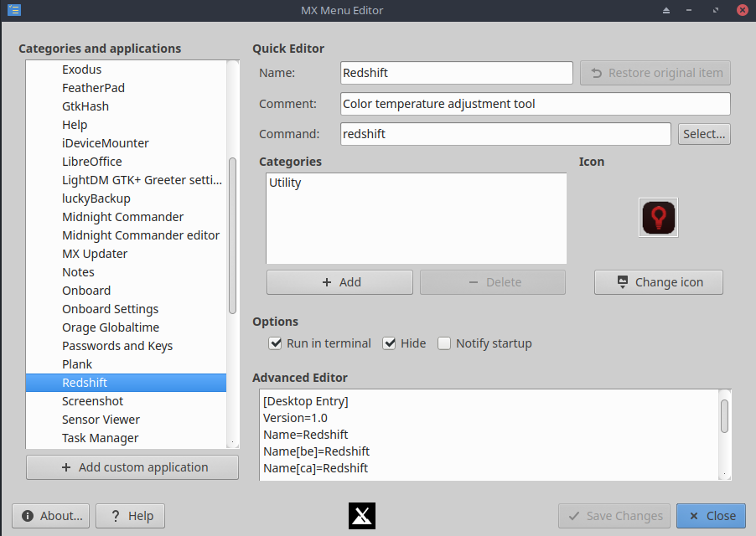Viewport: 756px width, 536px height.
Task: Uncheck the Hide option
Action: [x=389, y=343]
